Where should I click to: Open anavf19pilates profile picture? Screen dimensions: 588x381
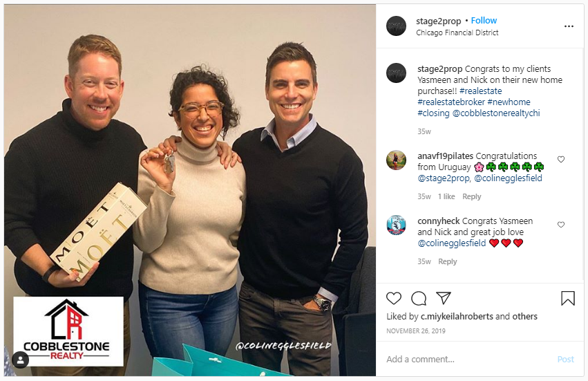click(x=397, y=160)
